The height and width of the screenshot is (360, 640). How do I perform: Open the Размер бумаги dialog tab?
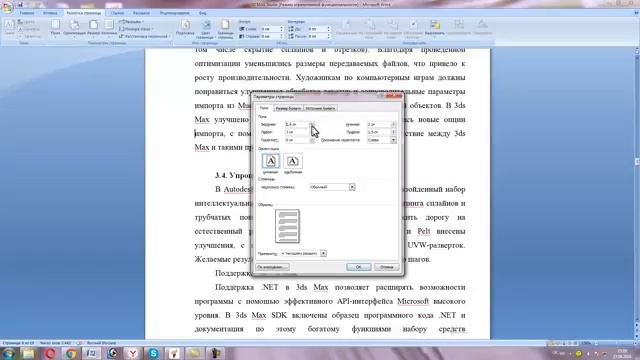(x=288, y=108)
